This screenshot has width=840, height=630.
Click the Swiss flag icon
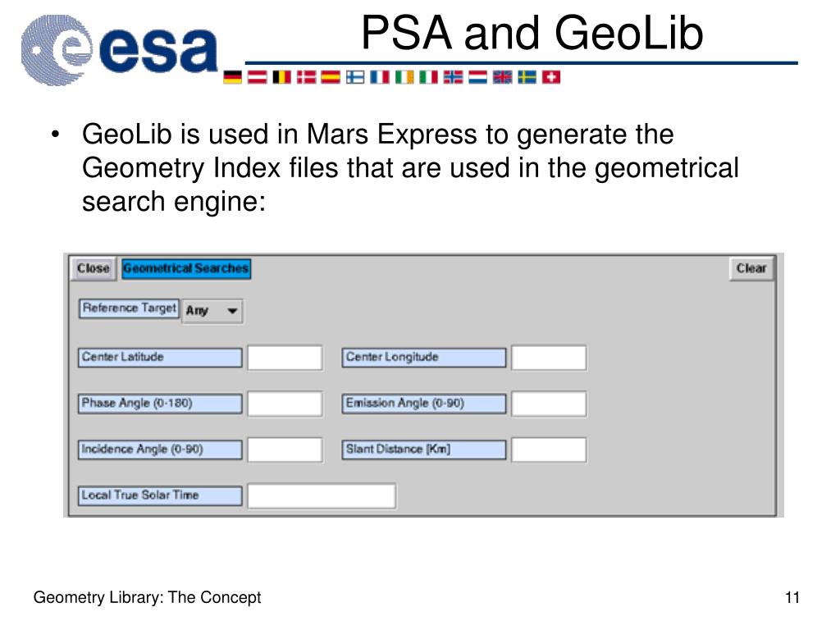pos(551,77)
